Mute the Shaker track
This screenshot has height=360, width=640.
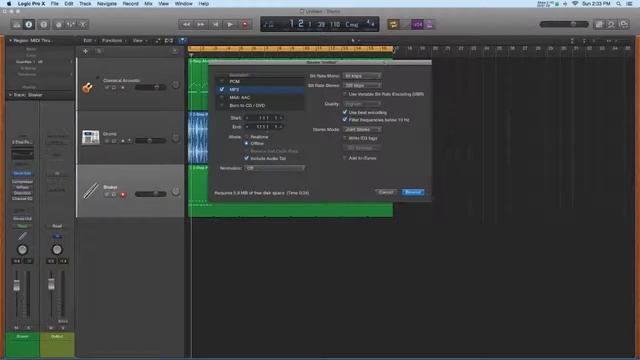click(x=107, y=195)
